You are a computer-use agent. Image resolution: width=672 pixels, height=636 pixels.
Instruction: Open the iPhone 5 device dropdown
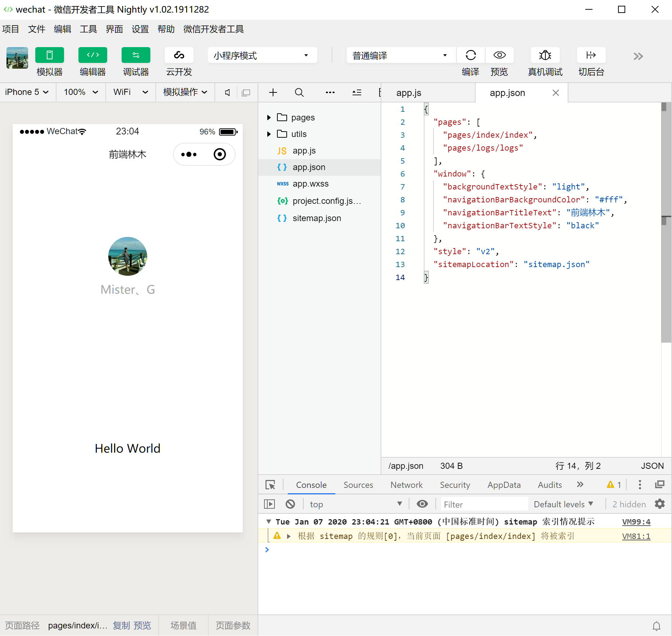click(27, 92)
